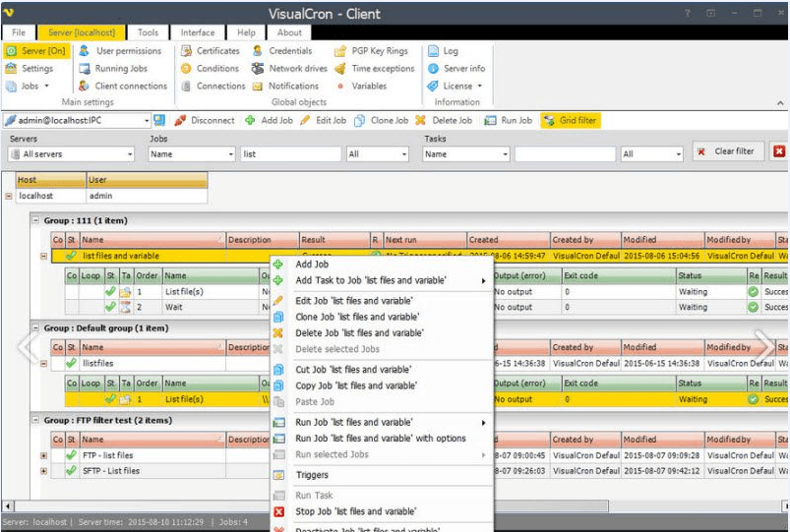Open Variables global object
This screenshot has height=532, width=790.
point(362,86)
